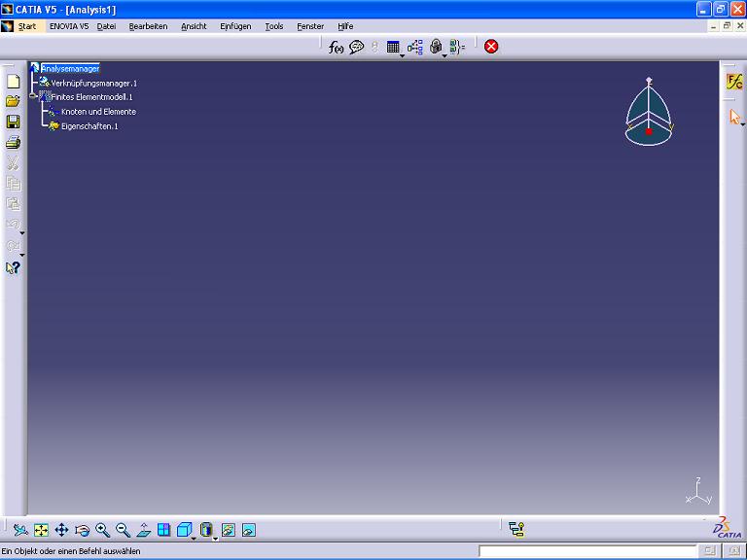Image resolution: width=747 pixels, height=560 pixels.
Task: Open the Redo history dropdown arrow
Action: [22, 255]
